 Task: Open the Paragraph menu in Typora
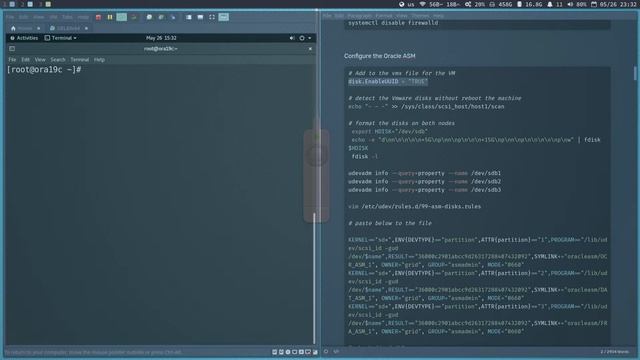point(360,16)
